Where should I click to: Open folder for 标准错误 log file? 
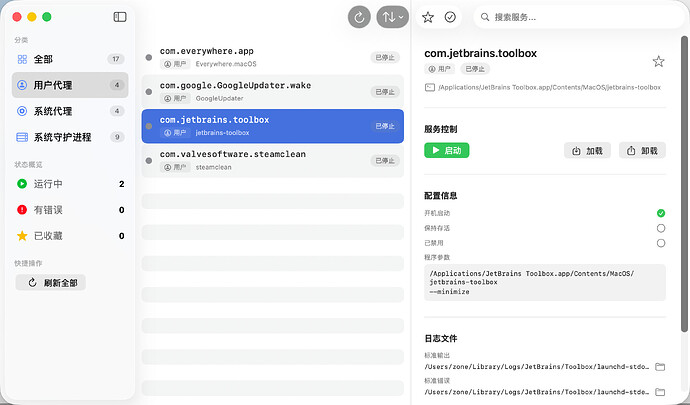tap(660, 392)
